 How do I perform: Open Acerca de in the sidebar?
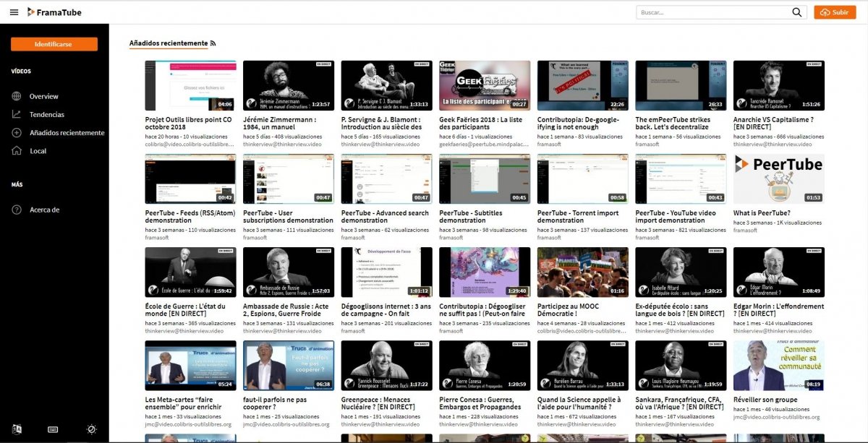(x=45, y=210)
